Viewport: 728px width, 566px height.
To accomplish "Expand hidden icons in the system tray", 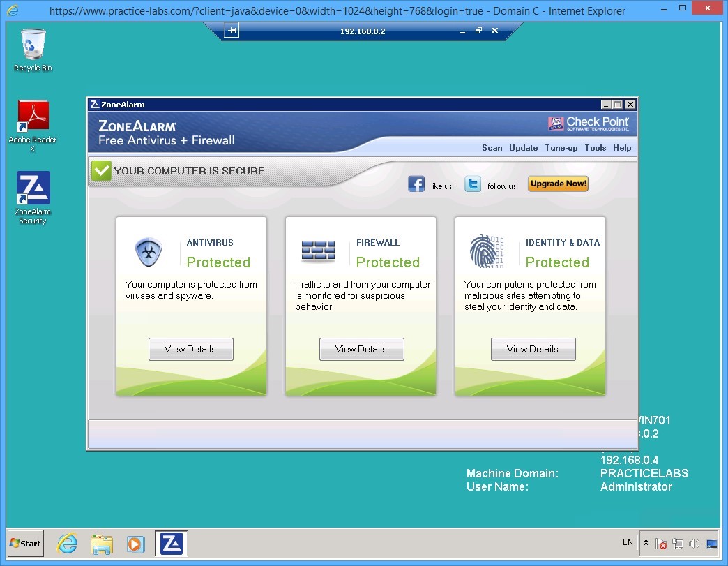I will 645,542.
